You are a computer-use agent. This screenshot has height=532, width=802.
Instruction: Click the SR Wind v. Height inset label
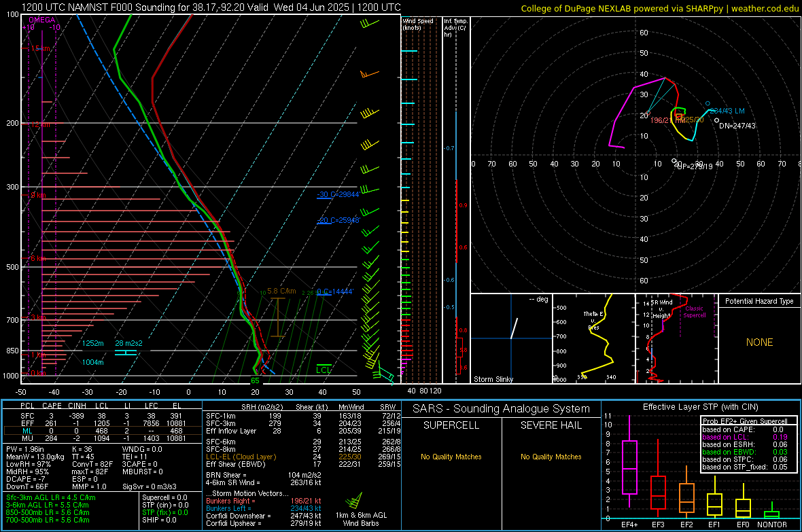tap(661, 309)
